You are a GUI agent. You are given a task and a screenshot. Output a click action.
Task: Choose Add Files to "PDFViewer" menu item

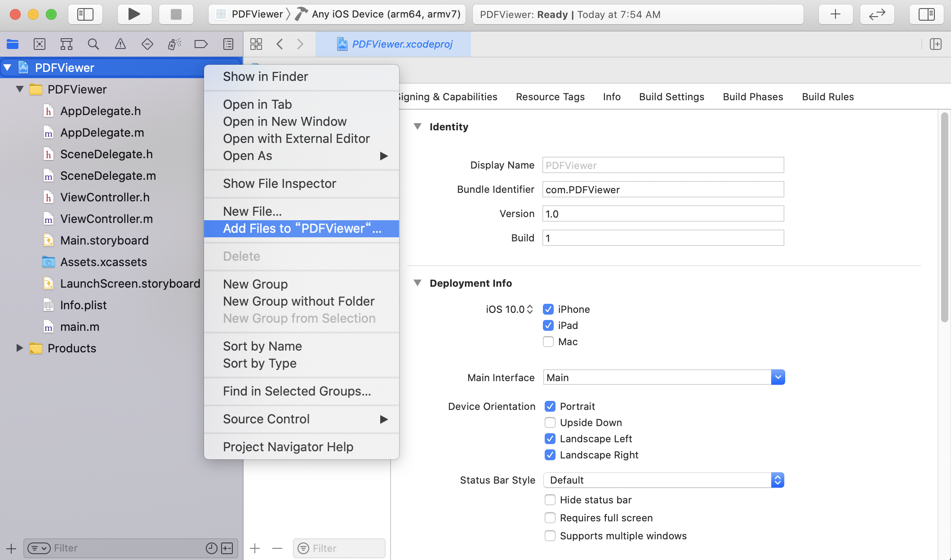tap(302, 228)
